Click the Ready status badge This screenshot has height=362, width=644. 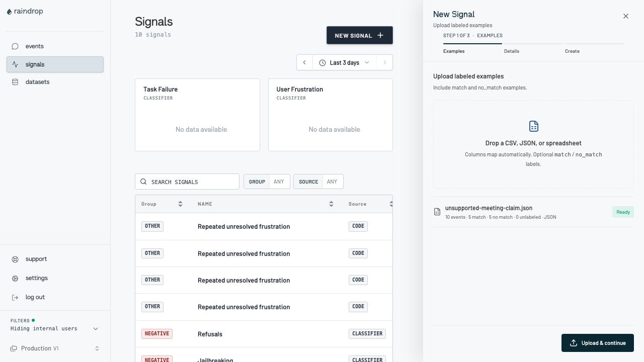pos(623,212)
